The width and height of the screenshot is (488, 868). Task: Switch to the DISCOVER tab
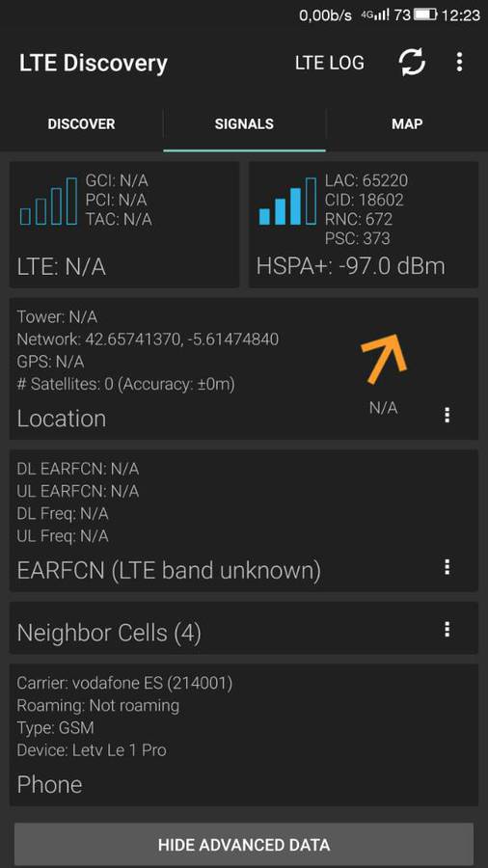[81, 123]
